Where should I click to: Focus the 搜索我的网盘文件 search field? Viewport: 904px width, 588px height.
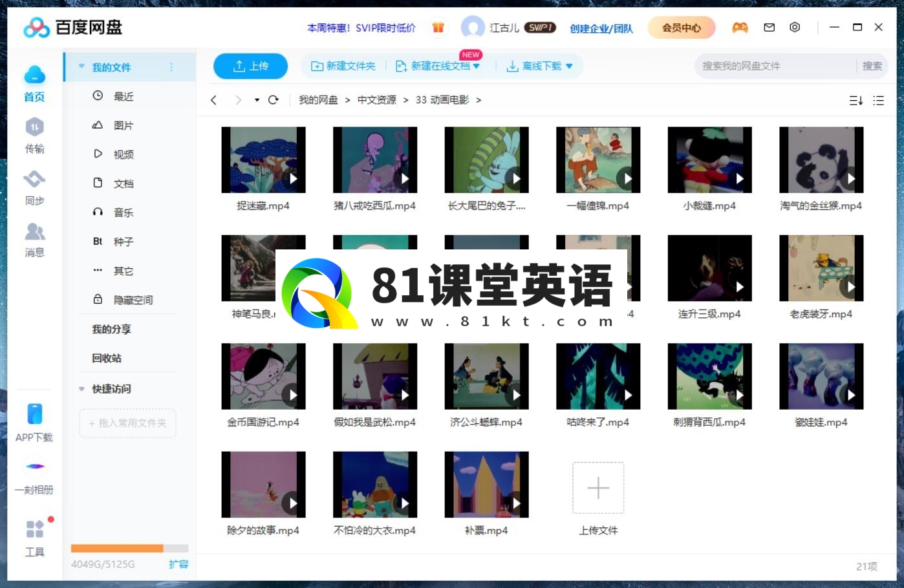pyautogui.click(x=776, y=66)
